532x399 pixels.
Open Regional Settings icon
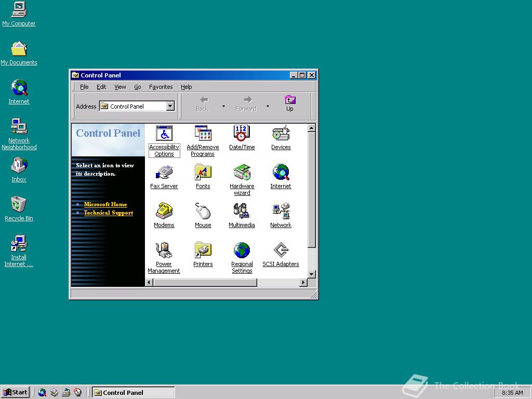click(242, 251)
